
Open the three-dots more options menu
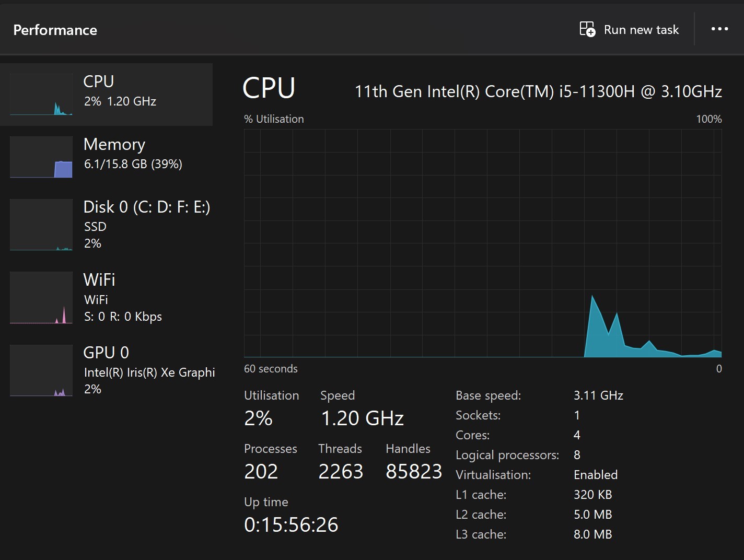pyautogui.click(x=719, y=29)
